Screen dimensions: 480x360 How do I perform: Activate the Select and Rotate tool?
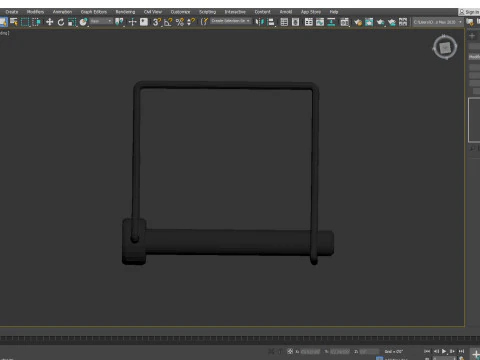61,22
